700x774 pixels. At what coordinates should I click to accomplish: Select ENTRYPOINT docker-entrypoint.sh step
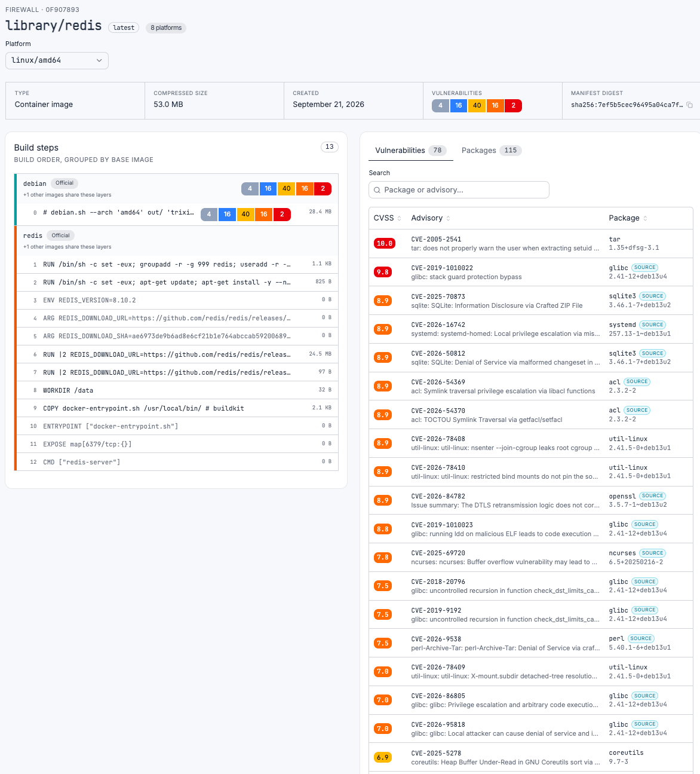(x=177, y=426)
